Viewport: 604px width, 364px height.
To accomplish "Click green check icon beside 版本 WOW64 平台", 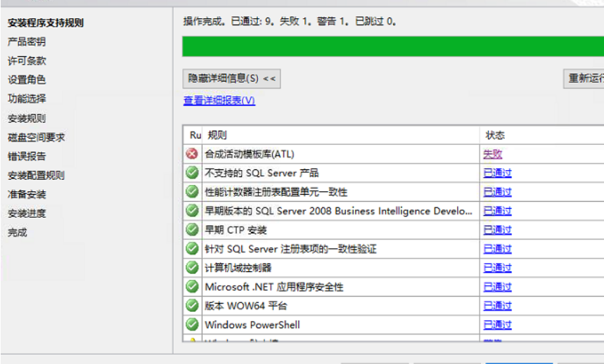I will (192, 306).
